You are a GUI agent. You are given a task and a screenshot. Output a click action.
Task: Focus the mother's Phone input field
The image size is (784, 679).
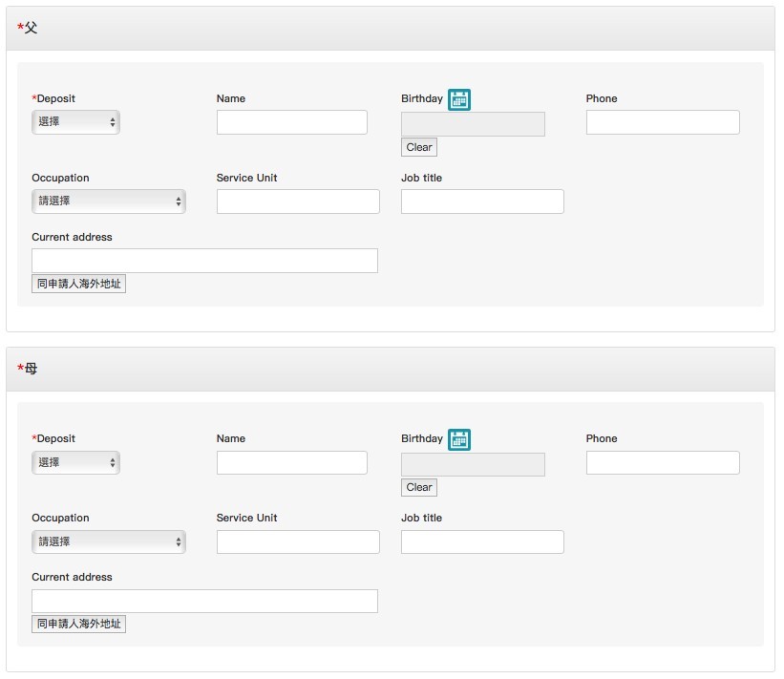663,462
